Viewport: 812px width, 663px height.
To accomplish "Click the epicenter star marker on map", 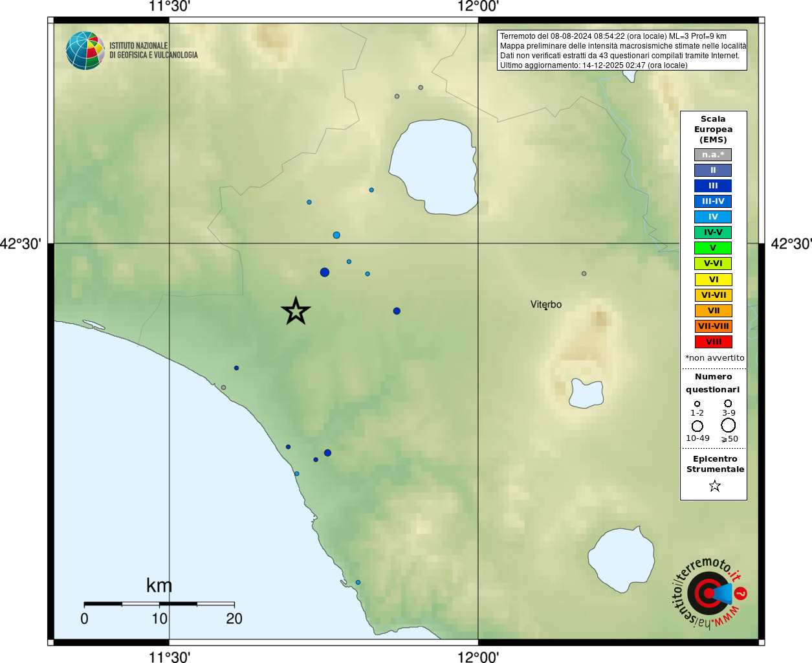I will [296, 311].
